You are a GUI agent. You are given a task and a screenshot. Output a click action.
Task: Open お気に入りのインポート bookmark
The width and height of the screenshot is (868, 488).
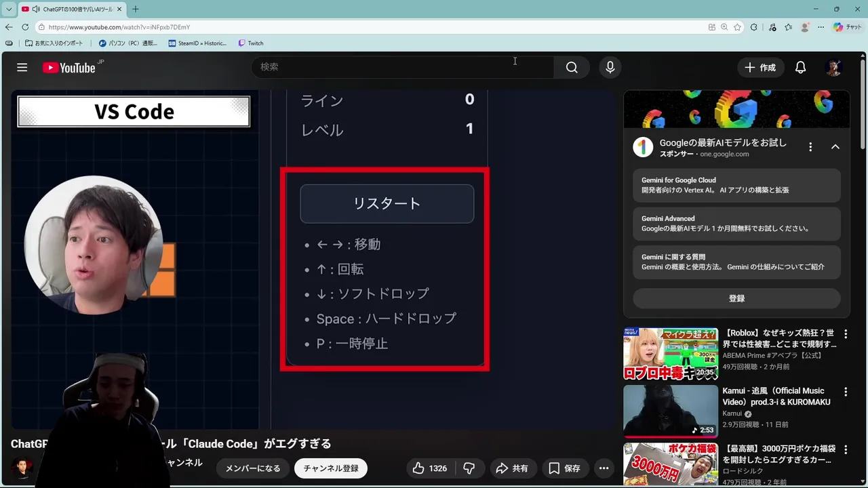(x=54, y=43)
